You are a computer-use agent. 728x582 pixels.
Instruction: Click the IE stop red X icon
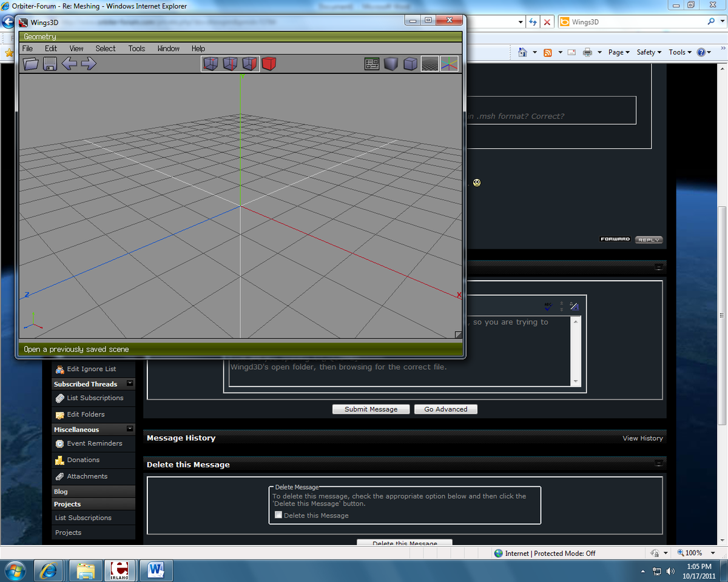pos(547,22)
